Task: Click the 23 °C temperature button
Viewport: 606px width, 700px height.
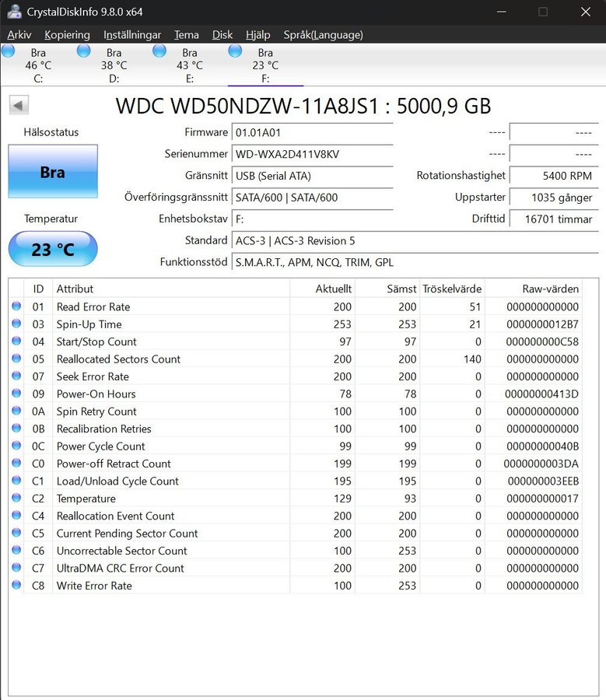Action: coord(53,249)
